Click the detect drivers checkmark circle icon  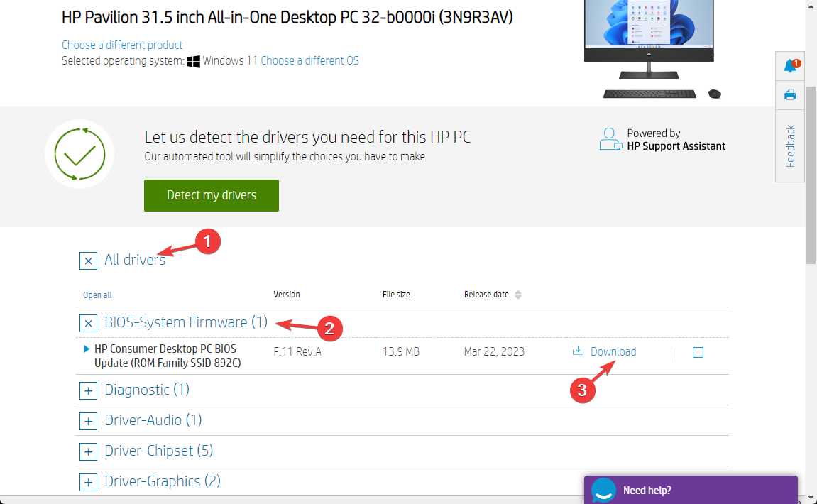pyautogui.click(x=79, y=154)
